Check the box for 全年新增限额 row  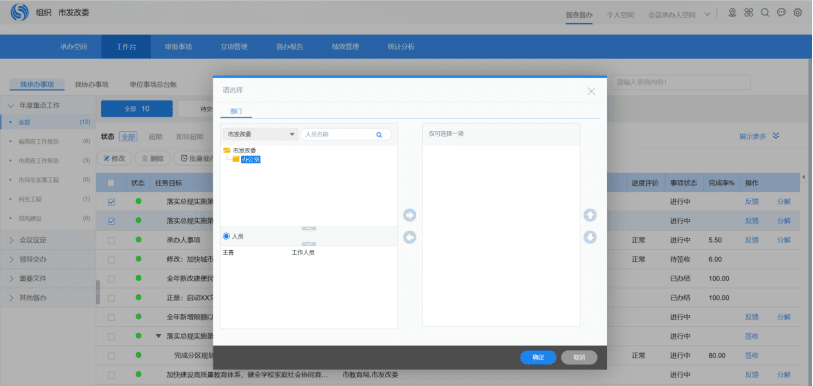(x=111, y=317)
